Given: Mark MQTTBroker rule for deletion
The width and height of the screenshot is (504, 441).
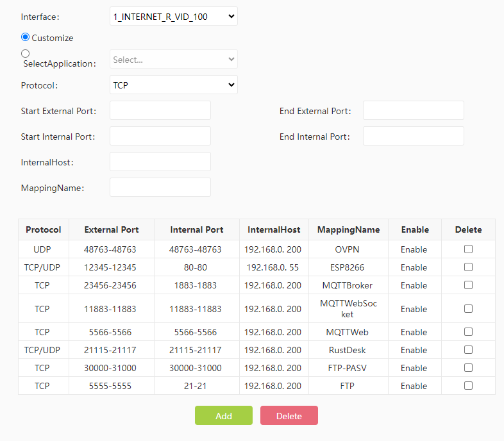Looking at the screenshot, I should click(468, 285).
